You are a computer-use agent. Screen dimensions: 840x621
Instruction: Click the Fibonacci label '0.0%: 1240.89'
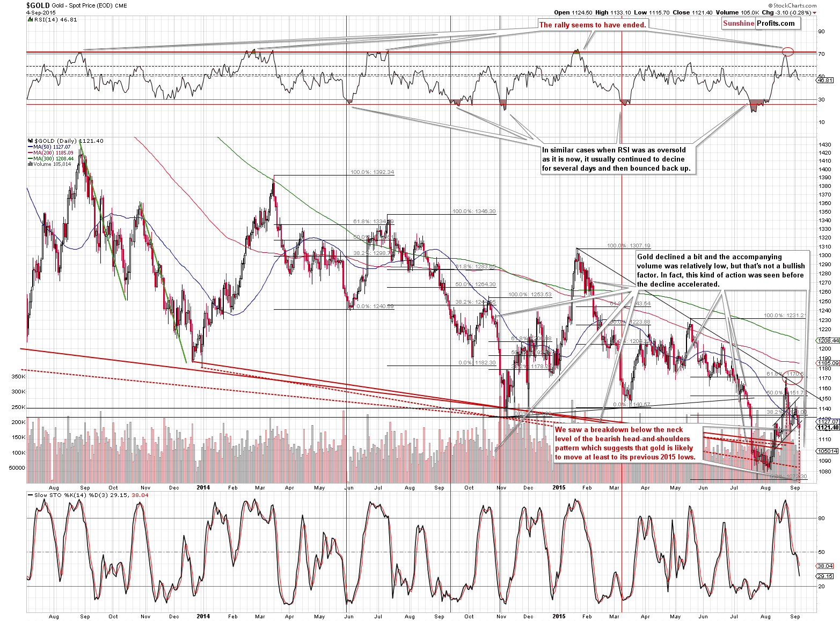(x=375, y=306)
